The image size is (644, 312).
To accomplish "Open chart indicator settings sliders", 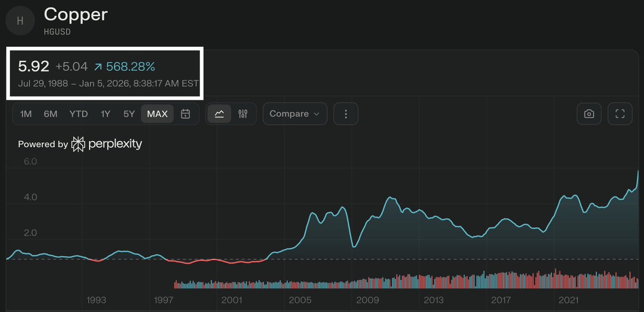I will 243,114.
